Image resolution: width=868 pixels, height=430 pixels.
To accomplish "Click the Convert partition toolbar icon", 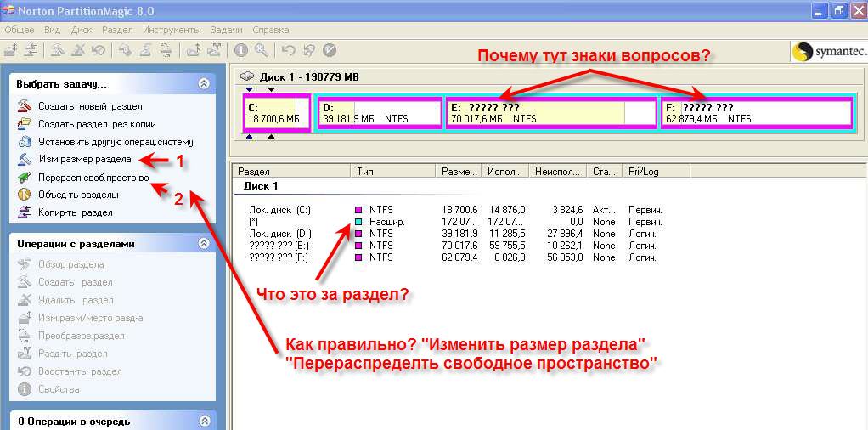I will tap(166, 50).
